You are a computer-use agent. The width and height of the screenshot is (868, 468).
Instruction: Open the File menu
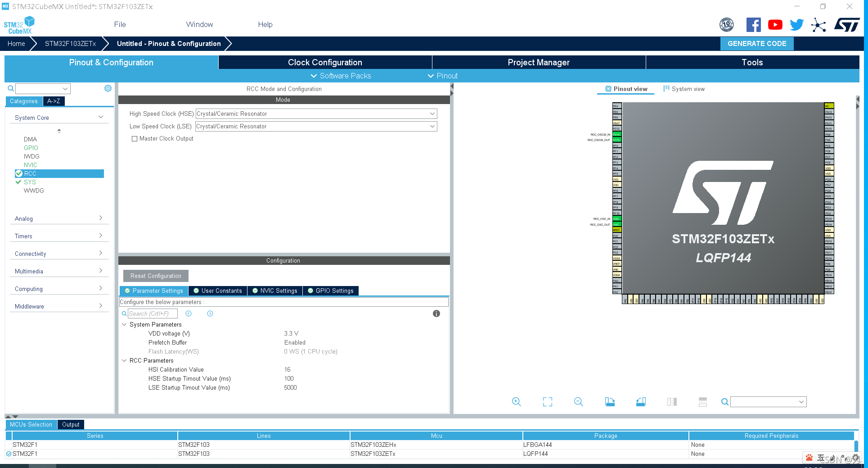(120, 24)
